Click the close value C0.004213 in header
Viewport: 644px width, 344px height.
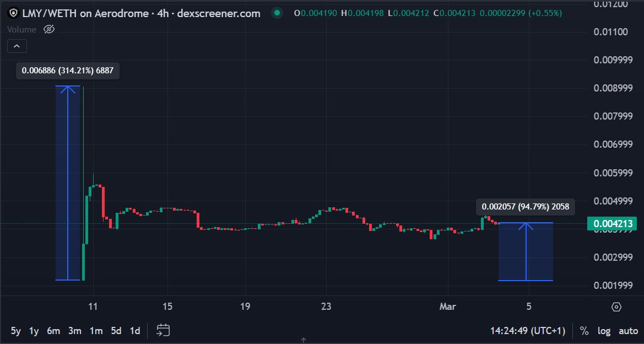point(454,13)
